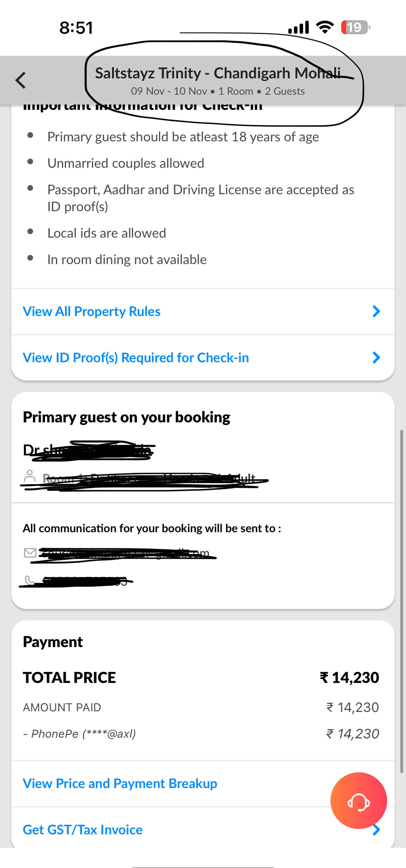The image size is (406, 868).
Task: Tap the TOTAL PRICE amount ₹ 14,230
Action: [x=349, y=677]
